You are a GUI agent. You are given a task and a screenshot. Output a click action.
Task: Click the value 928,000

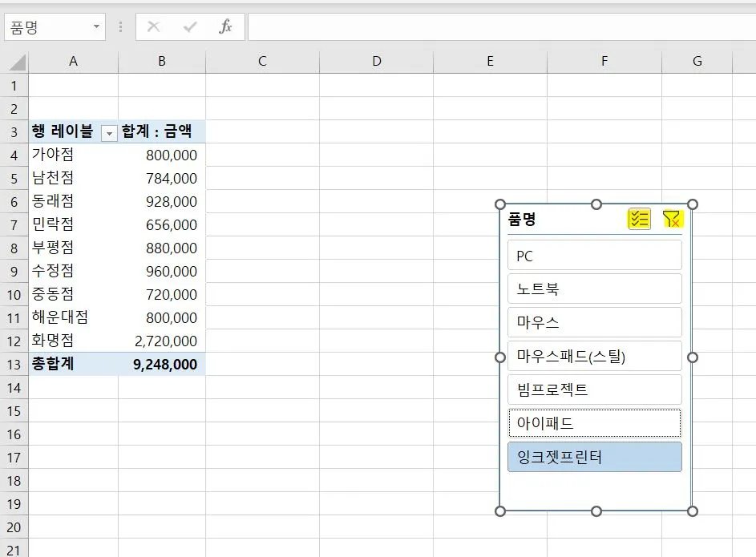[x=171, y=201]
